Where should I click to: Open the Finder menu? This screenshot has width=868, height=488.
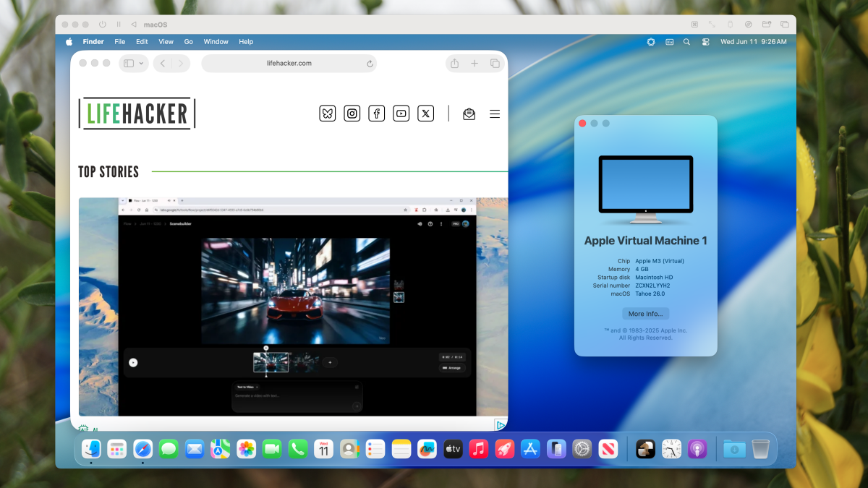coord(93,42)
